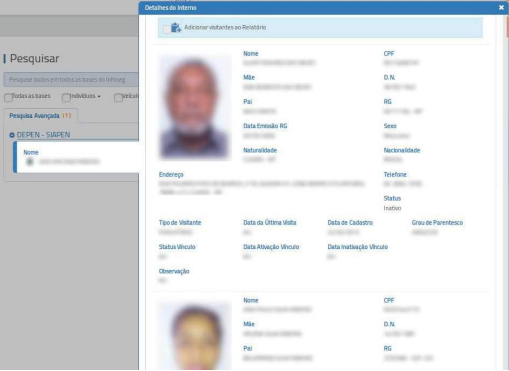This screenshot has width=509, height=371.
Task: Select the Pesquisa Avançada tab
Action: (40, 116)
